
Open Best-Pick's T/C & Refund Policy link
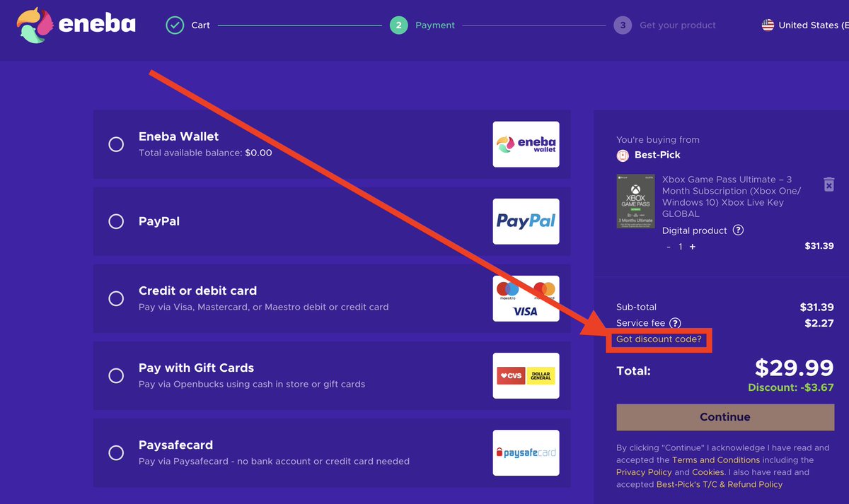[x=720, y=484]
